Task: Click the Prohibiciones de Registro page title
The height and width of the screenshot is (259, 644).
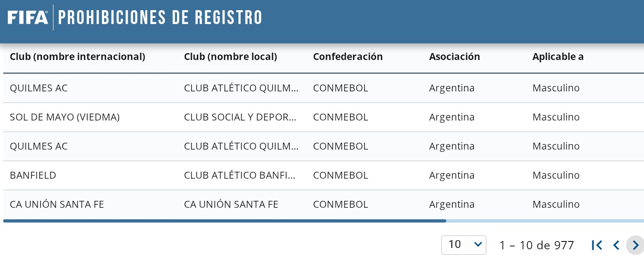Action: [x=160, y=18]
